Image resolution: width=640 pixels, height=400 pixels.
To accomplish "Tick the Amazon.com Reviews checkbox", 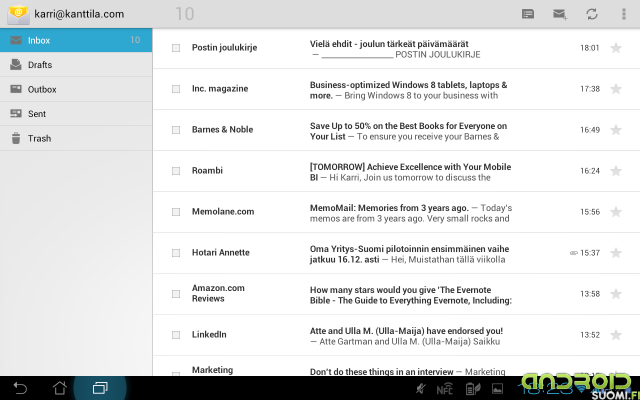I will (x=176, y=294).
